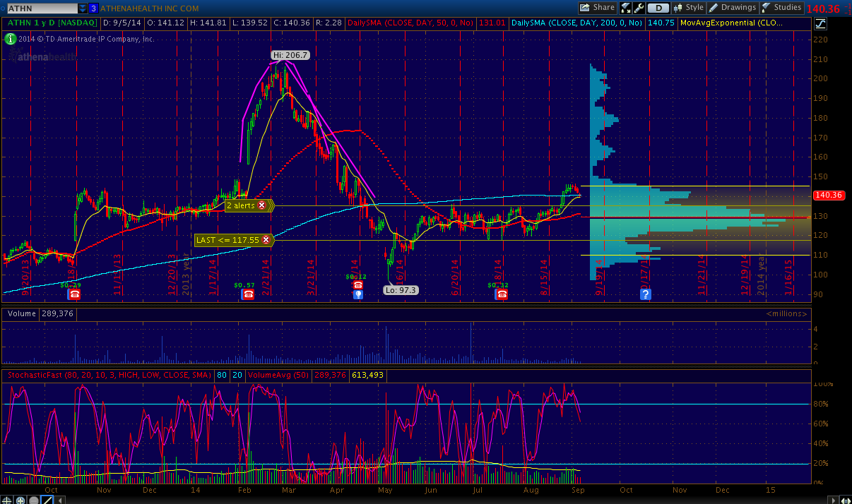Image resolution: width=852 pixels, height=504 pixels.
Task: Open the Studies button
Action: coord(782,8)
